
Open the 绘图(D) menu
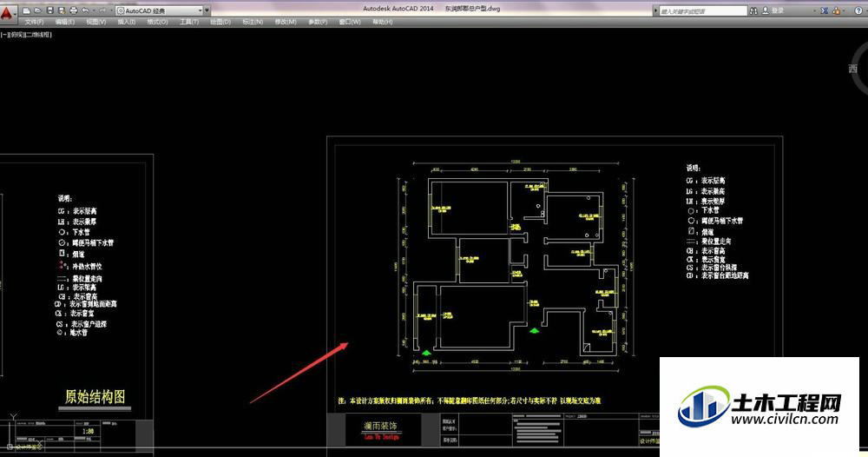220,22
